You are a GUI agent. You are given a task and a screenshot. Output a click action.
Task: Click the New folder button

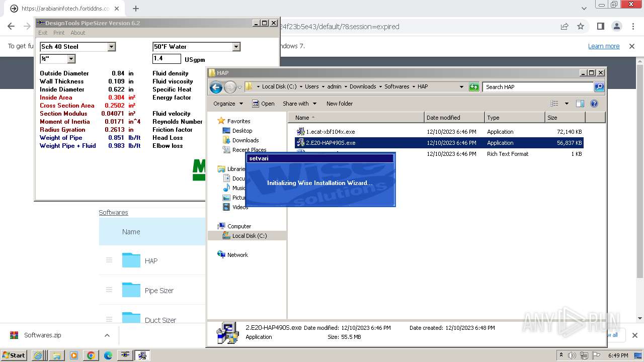pos(340,104)
